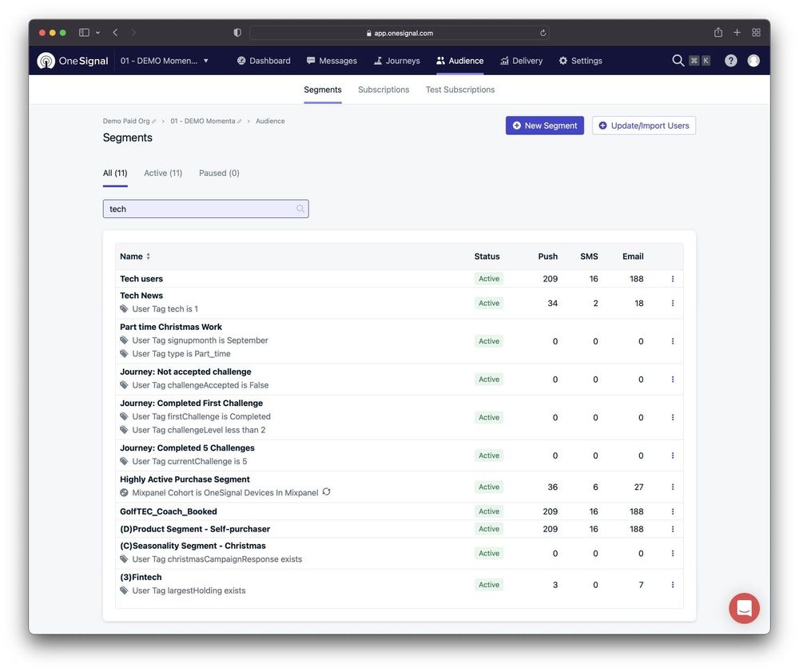Click the Mixpanel cohort sync refresh icon
The width and height of the screenshot is (799, 672).
[x=326, y=492]
